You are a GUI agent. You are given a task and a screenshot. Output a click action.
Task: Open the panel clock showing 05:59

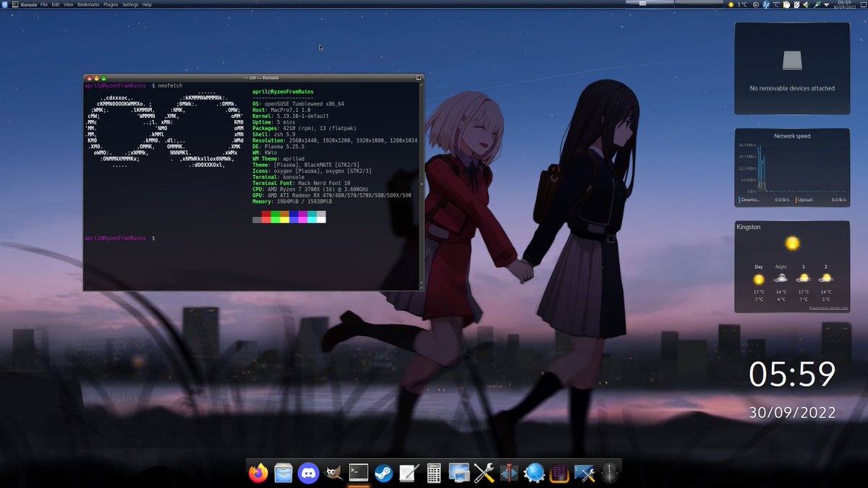pos(844,4)
